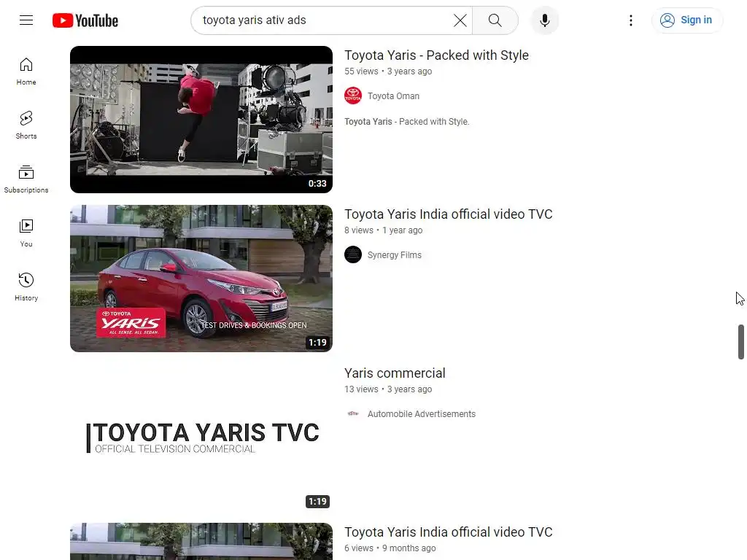Click the 0:33 duration badge

317,183
